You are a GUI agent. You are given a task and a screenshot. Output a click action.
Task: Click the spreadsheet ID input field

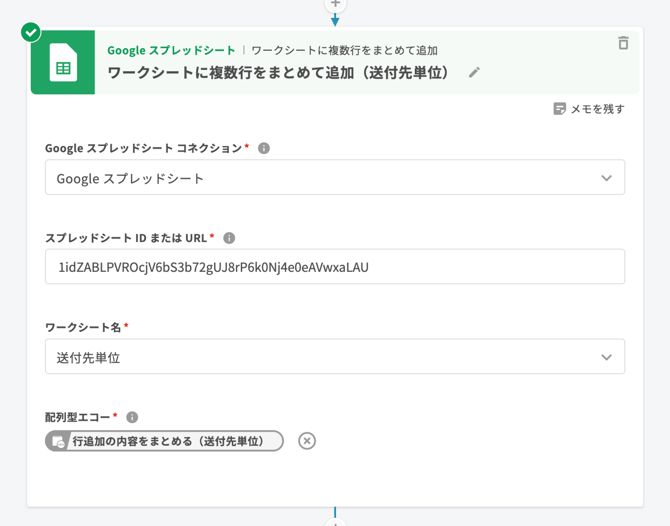(x=335, y=267)
